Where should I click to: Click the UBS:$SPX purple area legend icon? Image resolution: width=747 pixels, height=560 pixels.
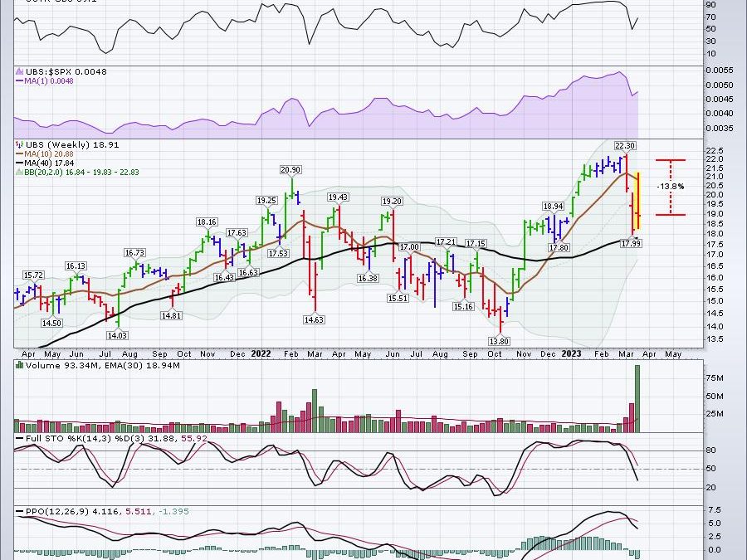click(20, 71)
